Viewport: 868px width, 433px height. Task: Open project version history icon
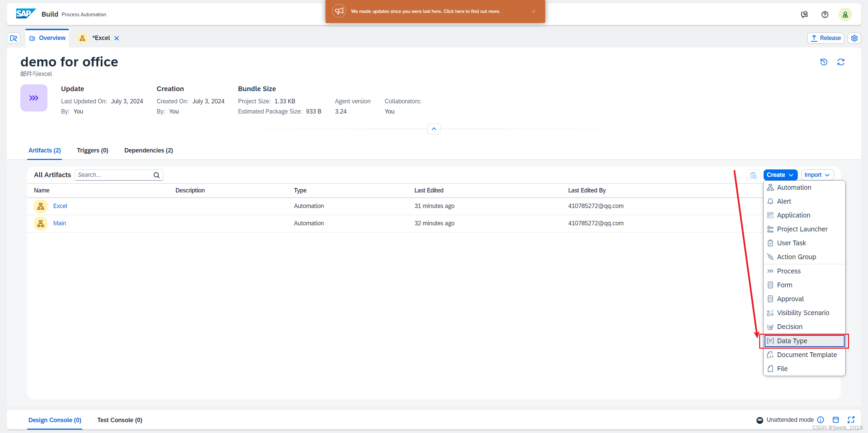tap(824, 62)
